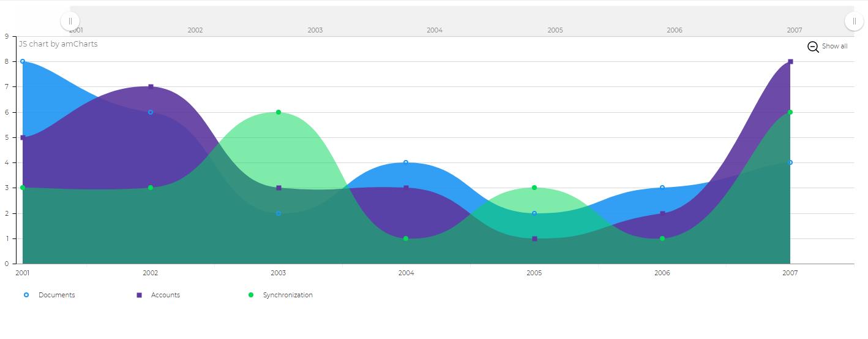Select Documents data point at 2001, value 8
The width and height of the screenshot is (868, 339).
click(23, 61)
